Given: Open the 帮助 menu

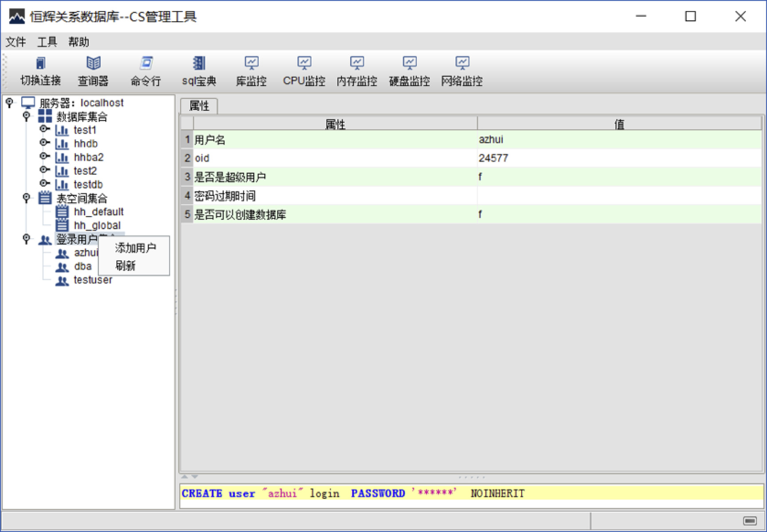Looking at the screenshot, I should point(79,42).
